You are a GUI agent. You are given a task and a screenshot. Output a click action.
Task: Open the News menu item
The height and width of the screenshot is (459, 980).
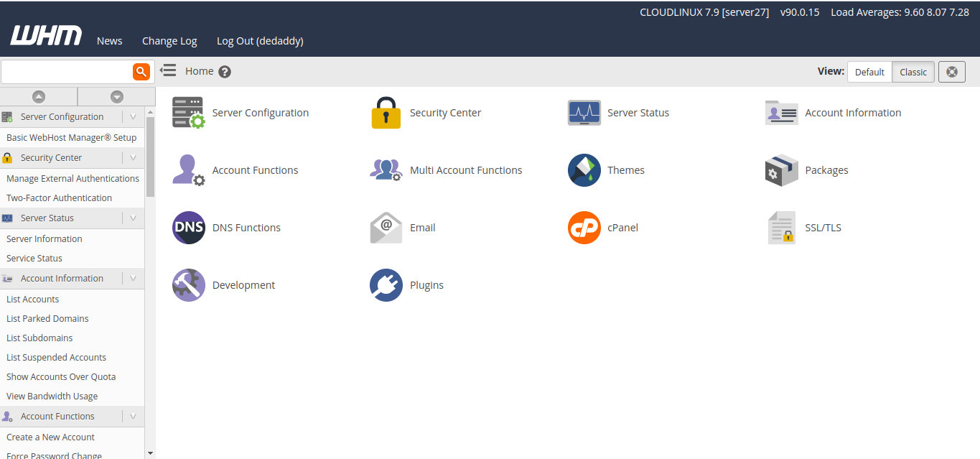pos(109,41)
